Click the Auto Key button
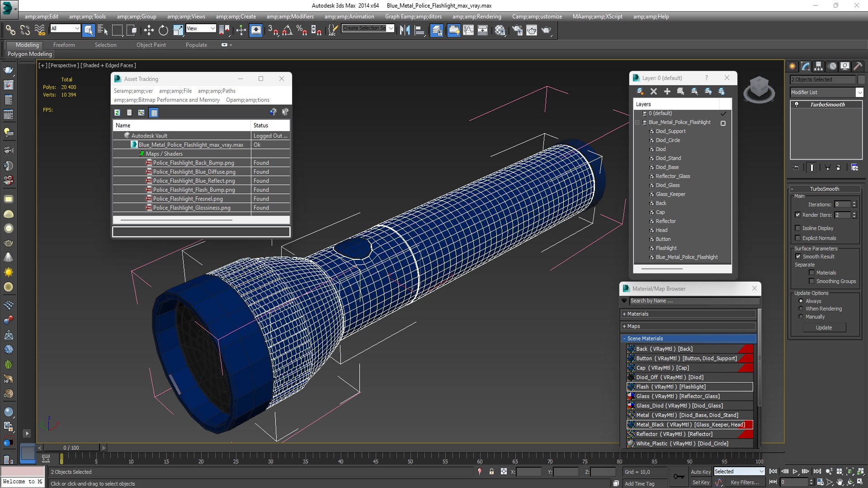Image resolution: width=868 pixels, height=488 pixels. pos(701,472)
